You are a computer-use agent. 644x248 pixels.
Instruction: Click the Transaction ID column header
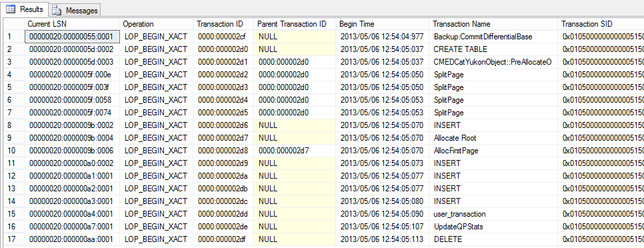click(223, 24)
